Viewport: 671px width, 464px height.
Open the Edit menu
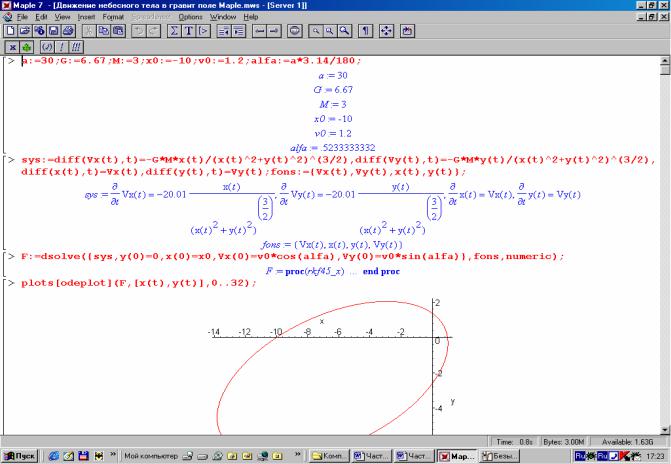pos(41,17)
